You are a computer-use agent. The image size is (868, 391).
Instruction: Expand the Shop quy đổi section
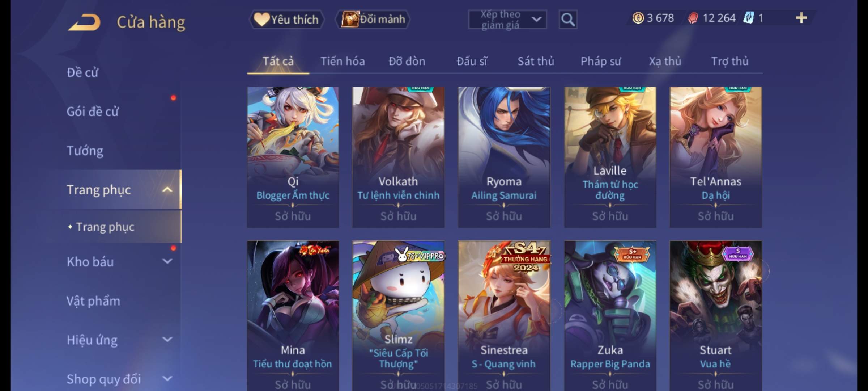click(x=167, y=379)
